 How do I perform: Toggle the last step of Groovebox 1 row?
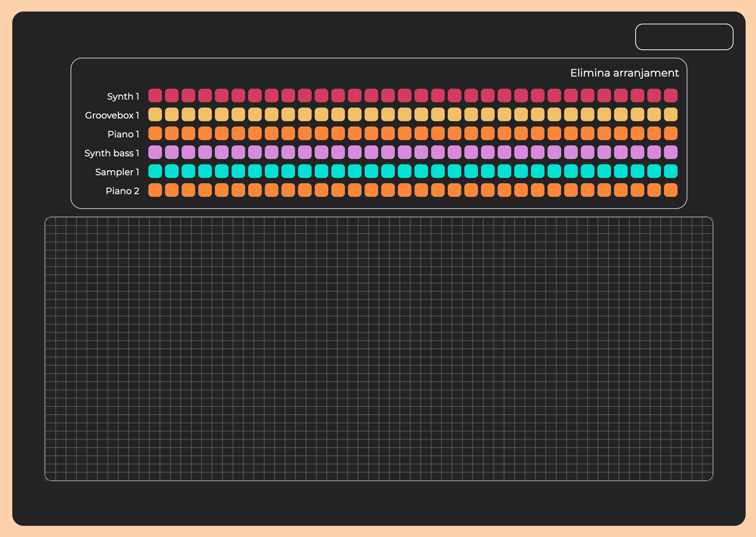(x=671, y=115)
